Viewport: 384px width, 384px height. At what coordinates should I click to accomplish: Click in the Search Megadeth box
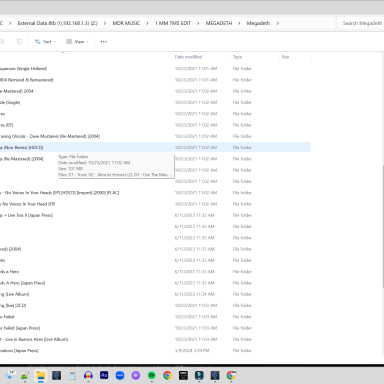[362, 23]
